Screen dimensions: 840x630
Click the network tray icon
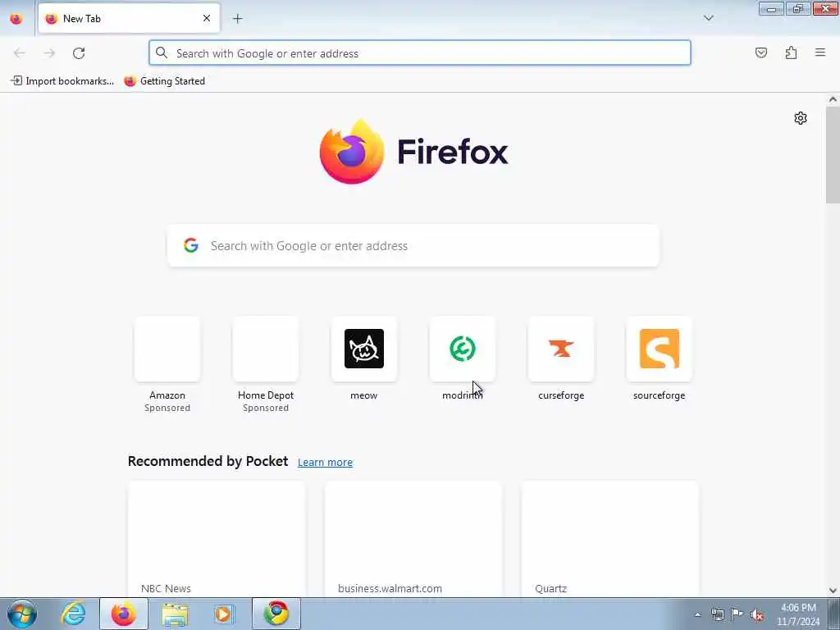717,614
